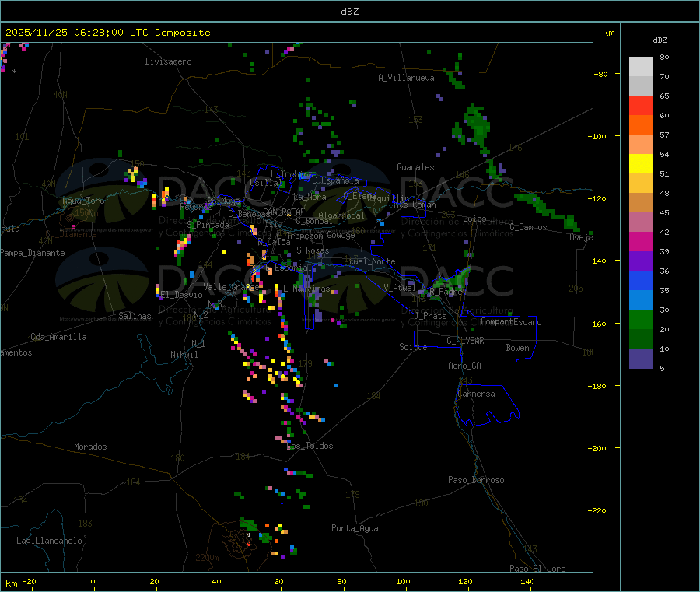The width and height of the screenshot is (700, 592).
Task: Select the bright yellow swatch in the legend
Action: pyautogui.click(x=641, y=164)
